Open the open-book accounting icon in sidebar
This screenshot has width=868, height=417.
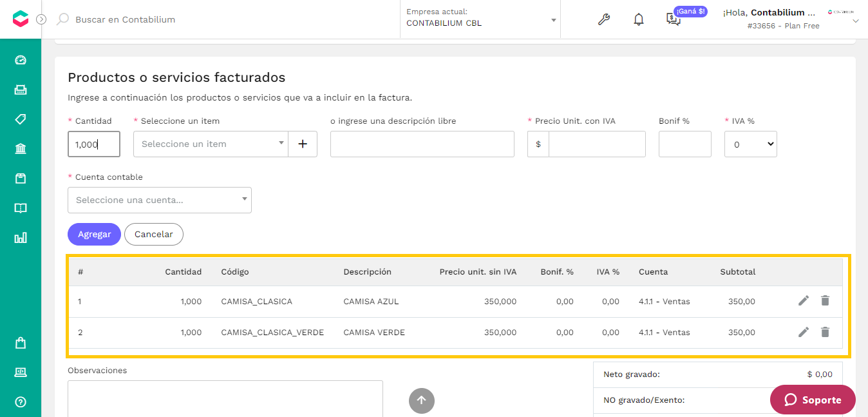point(21,208)
